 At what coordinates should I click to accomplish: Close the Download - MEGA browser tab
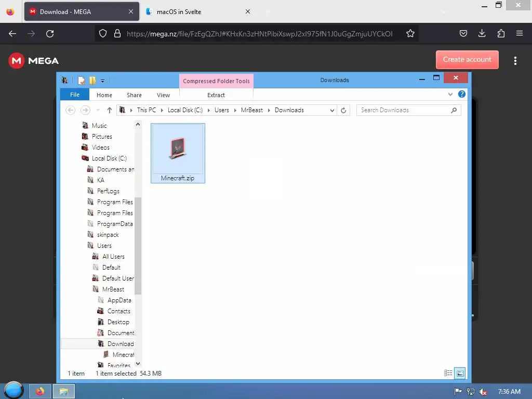tap(130, 11)
